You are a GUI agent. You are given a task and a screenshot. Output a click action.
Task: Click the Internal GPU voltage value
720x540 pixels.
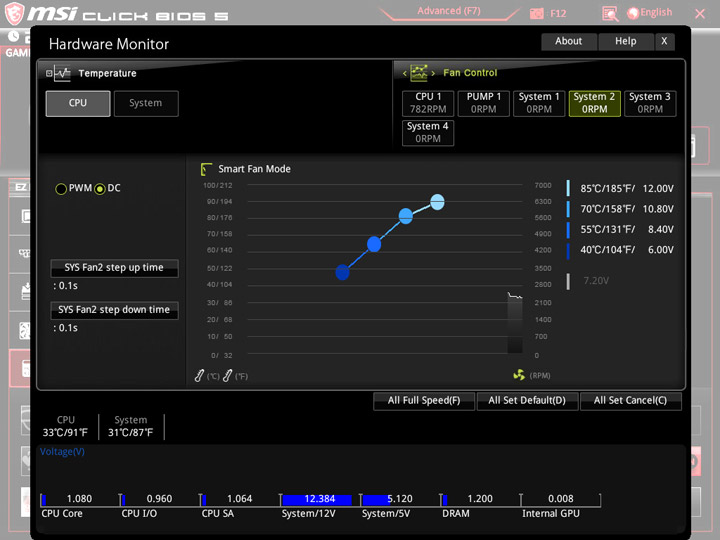[561, 499]
